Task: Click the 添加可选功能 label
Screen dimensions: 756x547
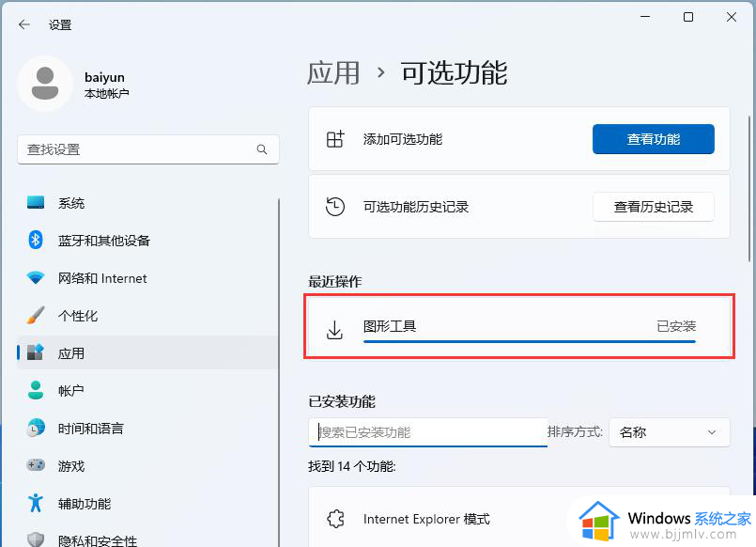Action: click(x=403, y=139)
